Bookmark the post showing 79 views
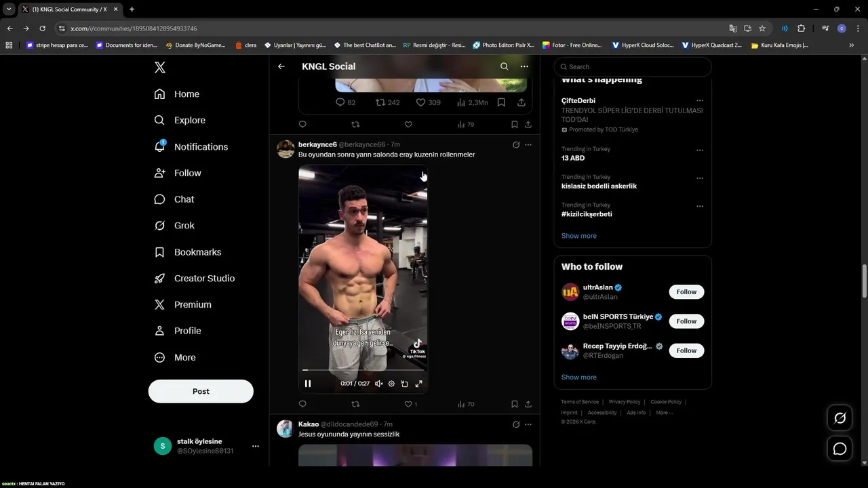 (x=515, y=125)
